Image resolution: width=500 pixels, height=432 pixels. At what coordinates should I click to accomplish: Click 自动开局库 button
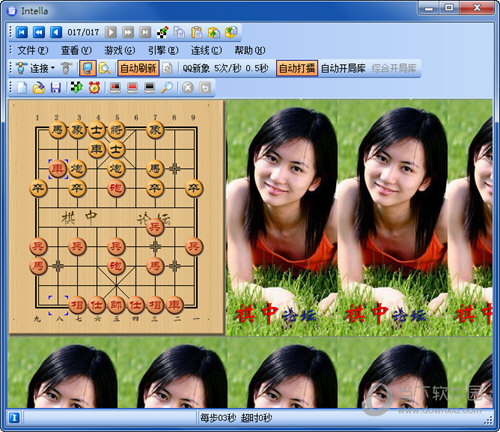click(343, 68)
